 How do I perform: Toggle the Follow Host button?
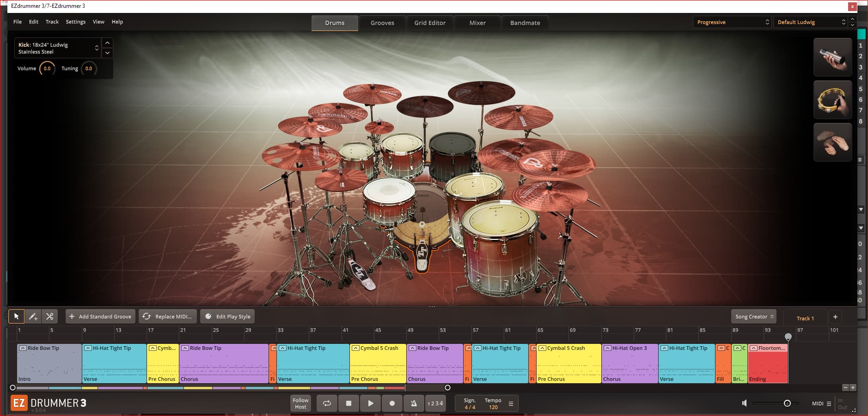pyautogui.click(x=300, y=403)
